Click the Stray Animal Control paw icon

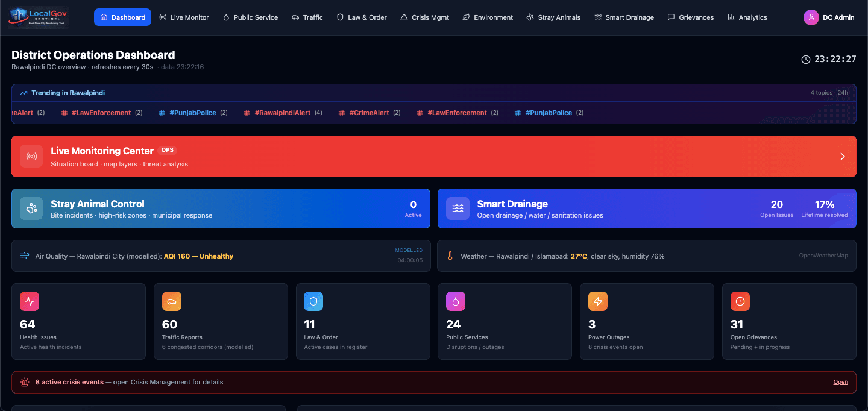pos(31,209)
